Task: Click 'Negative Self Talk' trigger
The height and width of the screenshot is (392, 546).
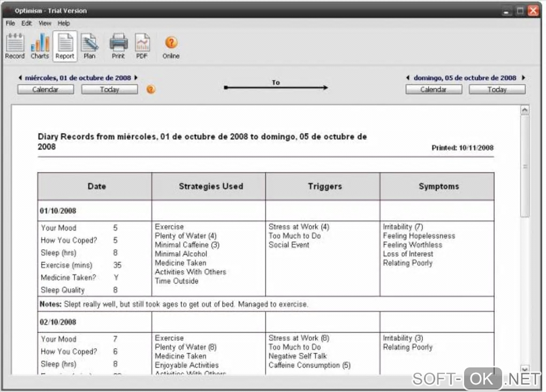Action: click(298, 356)
